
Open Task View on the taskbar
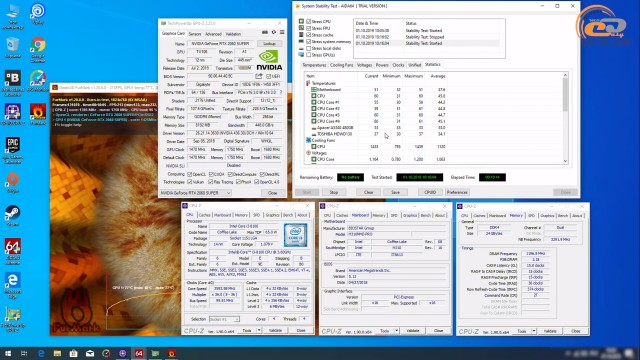(24, 353)
